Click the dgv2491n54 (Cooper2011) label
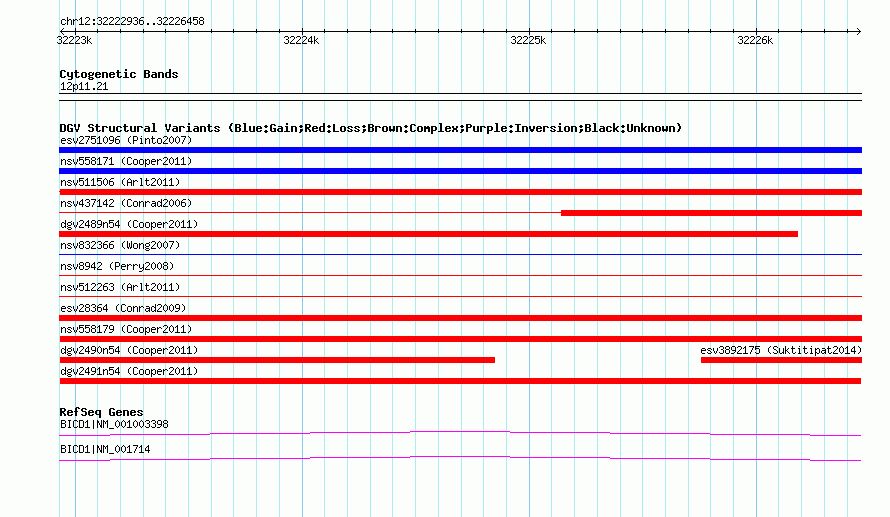 129,371
